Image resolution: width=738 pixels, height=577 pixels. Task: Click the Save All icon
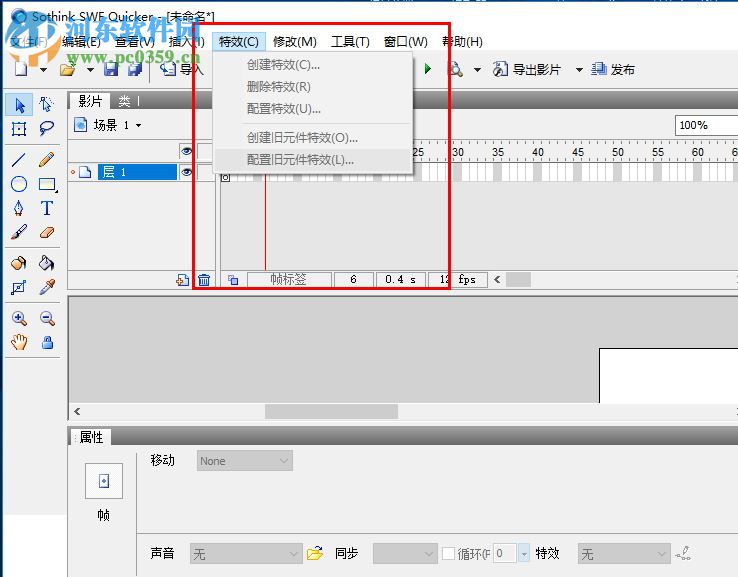135,69
